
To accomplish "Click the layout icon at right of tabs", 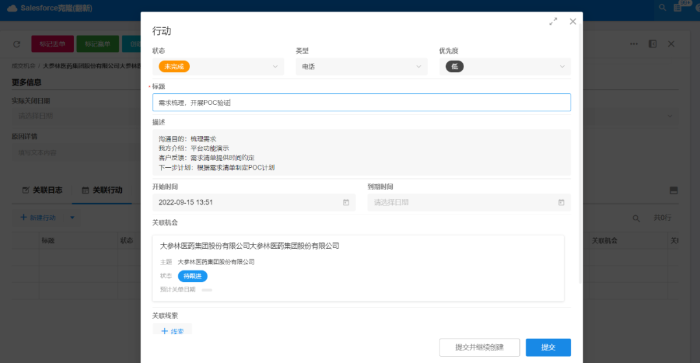I will (x=674, y=190).
